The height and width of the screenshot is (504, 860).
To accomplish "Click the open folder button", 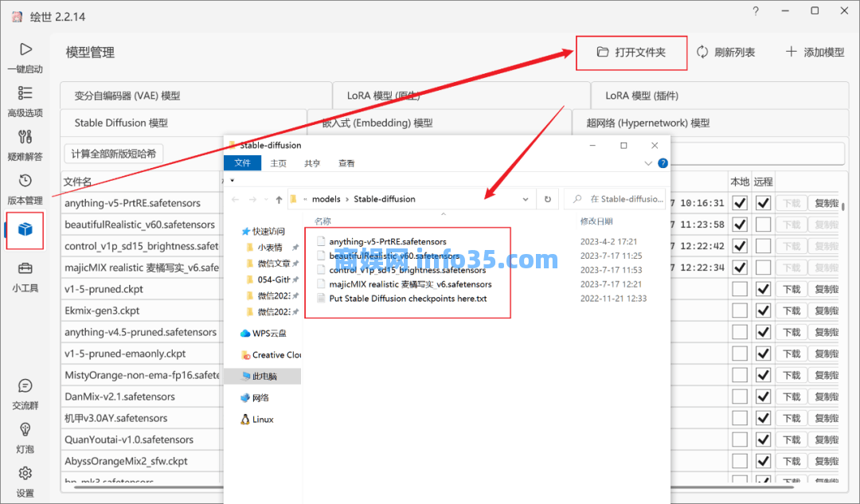I will pyautogui.click(x=631, y=53).
